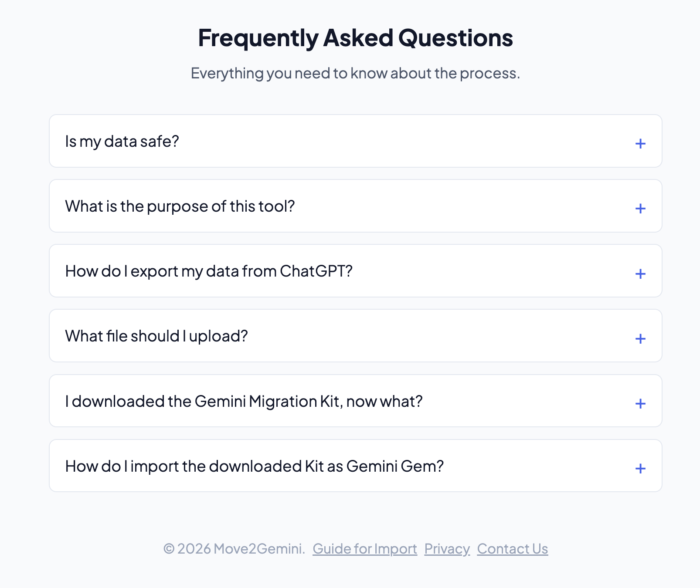
Task: Open 'How do I export my data from ChatGPT?'
Action: tap(209, 271)
